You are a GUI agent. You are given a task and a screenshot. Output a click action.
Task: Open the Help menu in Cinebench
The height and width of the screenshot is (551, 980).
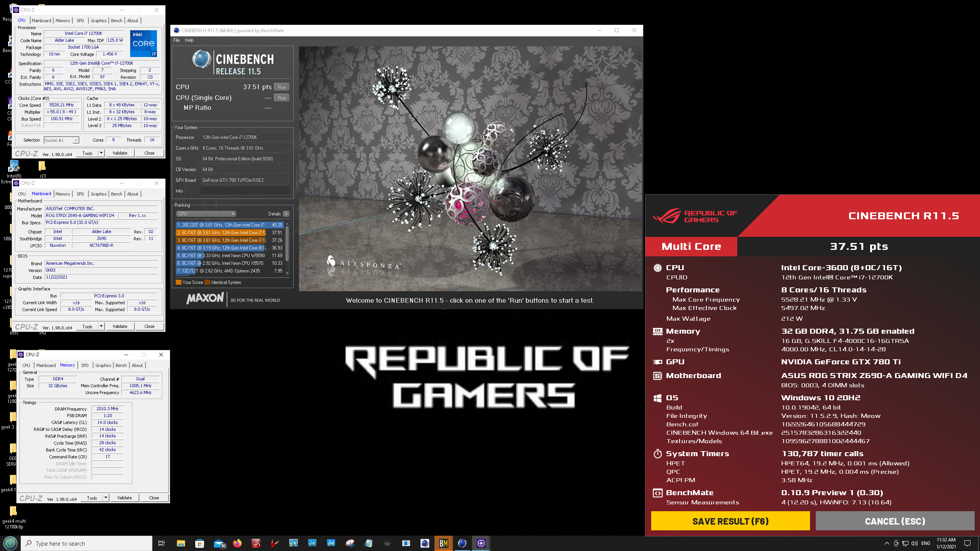pyautogui.click(x=189, y=40)
